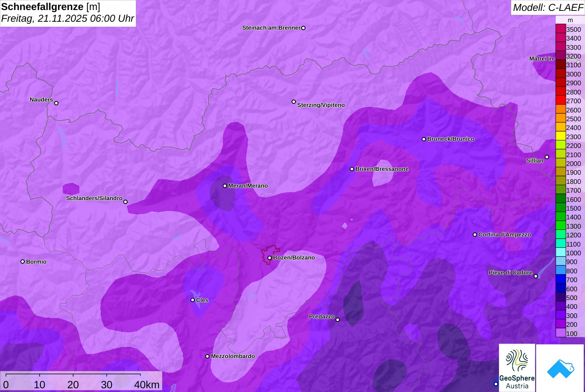585x392 pixels.
Task: Click the partly hidden Matrei in label
Action: pos(542,59)
